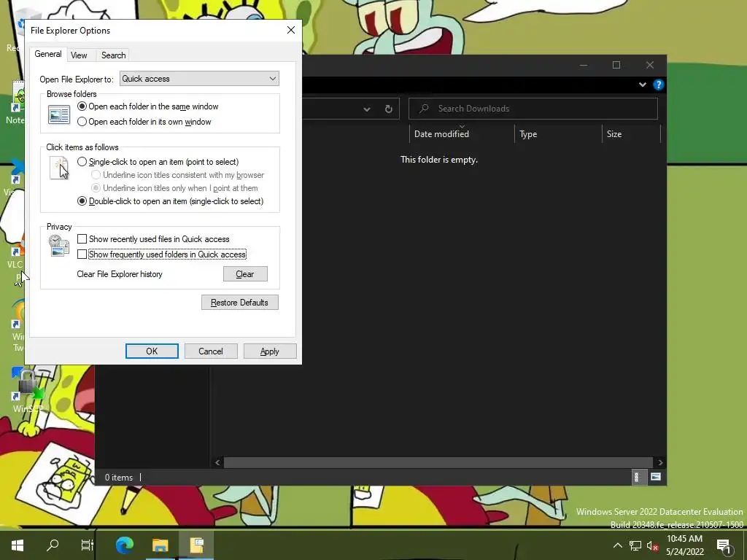Switch Explorer to large icons view
Viewport: 747px width, 560px height.
point(656,477)
